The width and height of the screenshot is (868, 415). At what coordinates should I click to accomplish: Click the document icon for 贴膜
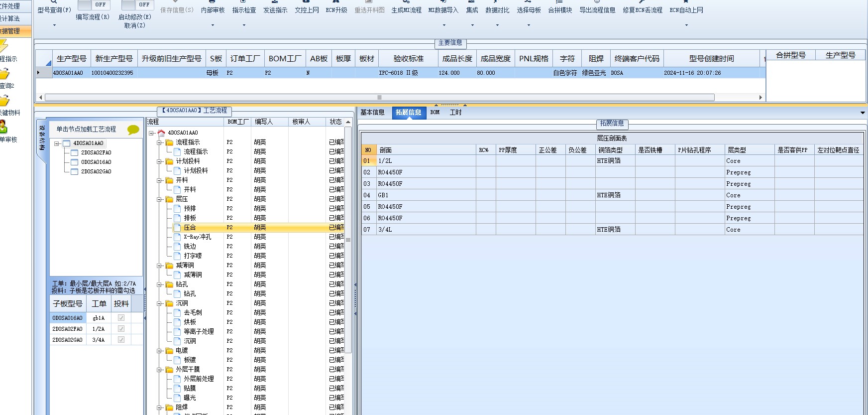[177, 388]
